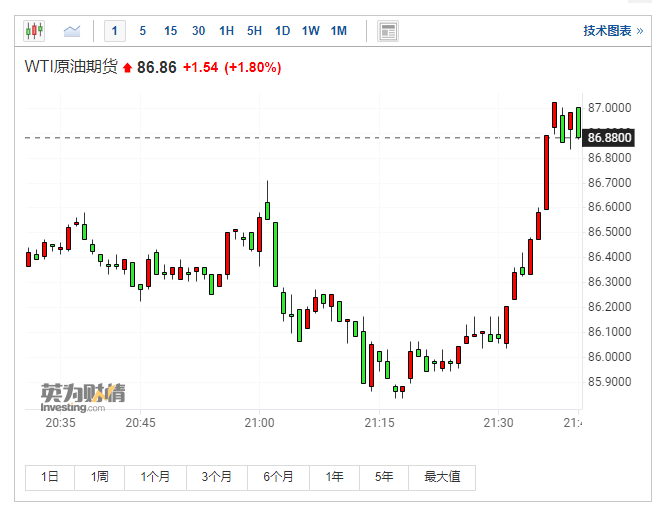
Task: Show the 5年 time range
Action: (384, 477)
